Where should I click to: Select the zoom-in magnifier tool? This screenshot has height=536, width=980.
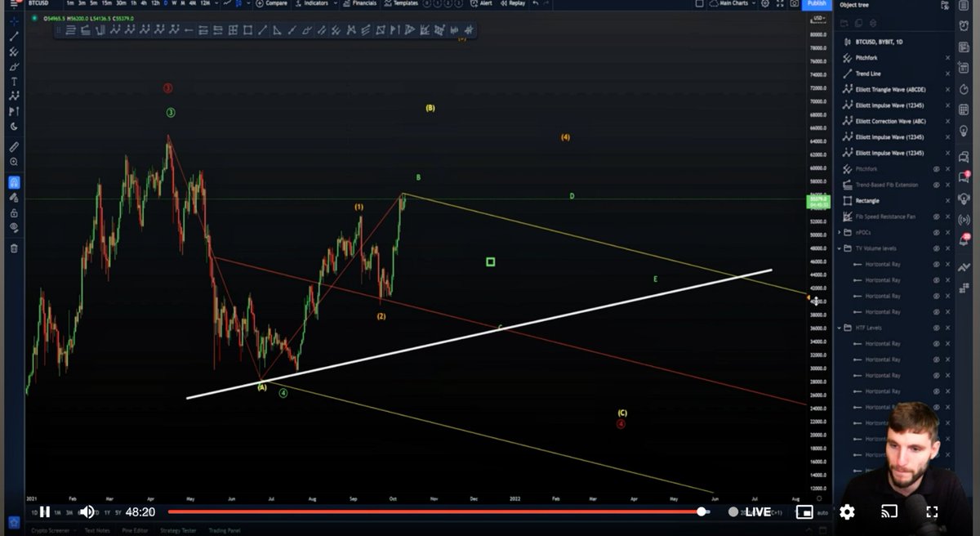pyautogui.click(x=14, y=163)
